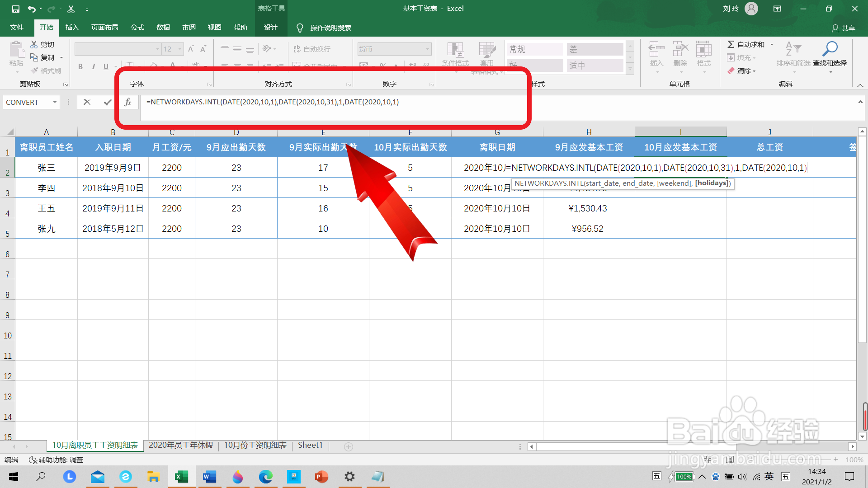Open the Name Box dropdown arrow
The height and width of the screenshot is (488, 868).
(55, 102)
